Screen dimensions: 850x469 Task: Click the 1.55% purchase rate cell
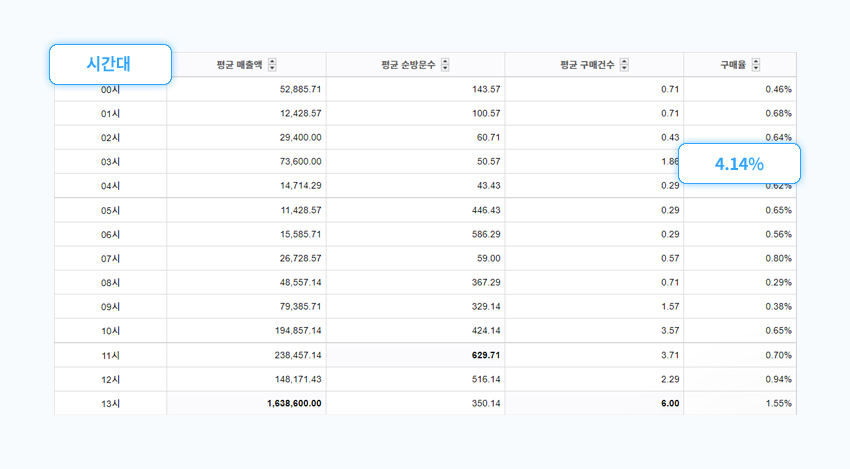[777, 403]
